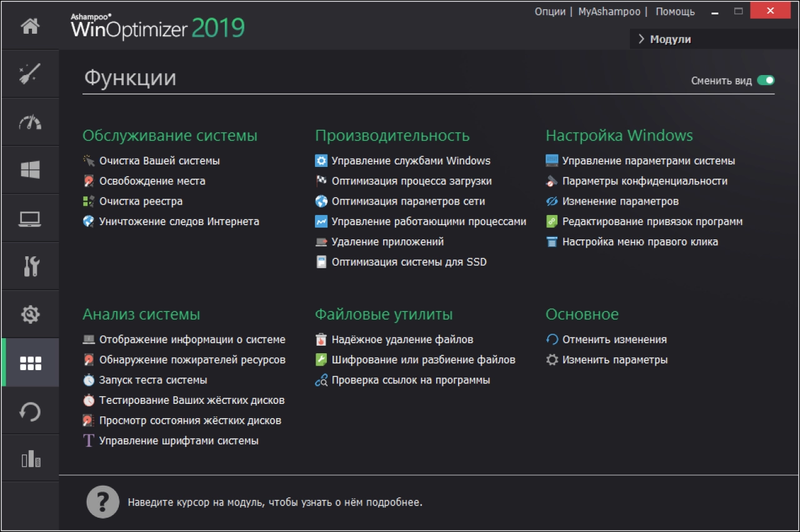Open Просмотр состояния жёстких дисков
Image resolution: width=800 pixels, height=532 pixels.
190,421
